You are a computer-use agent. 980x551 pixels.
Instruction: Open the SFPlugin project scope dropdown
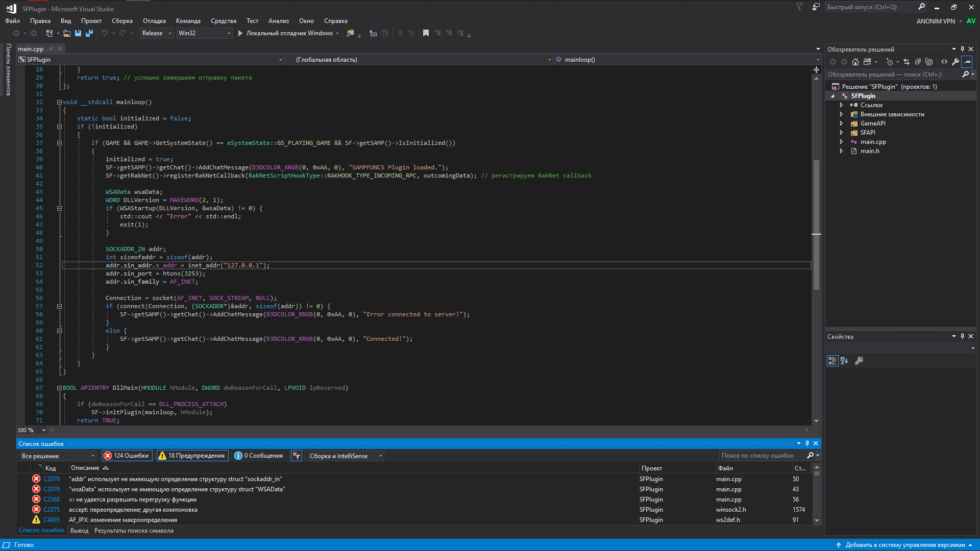pos(151,60)
